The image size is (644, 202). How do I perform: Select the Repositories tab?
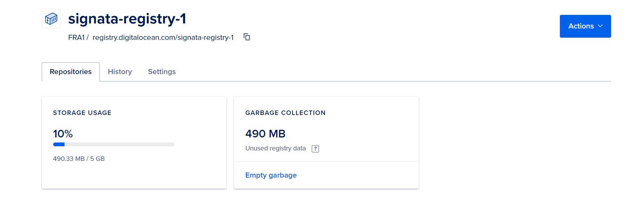pos(71,72)
